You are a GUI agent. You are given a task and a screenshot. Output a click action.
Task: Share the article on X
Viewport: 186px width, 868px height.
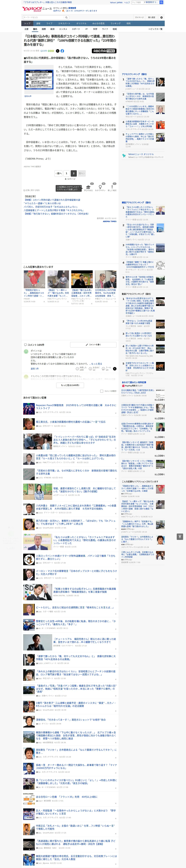pyautogui.click(x=57, y=51)
